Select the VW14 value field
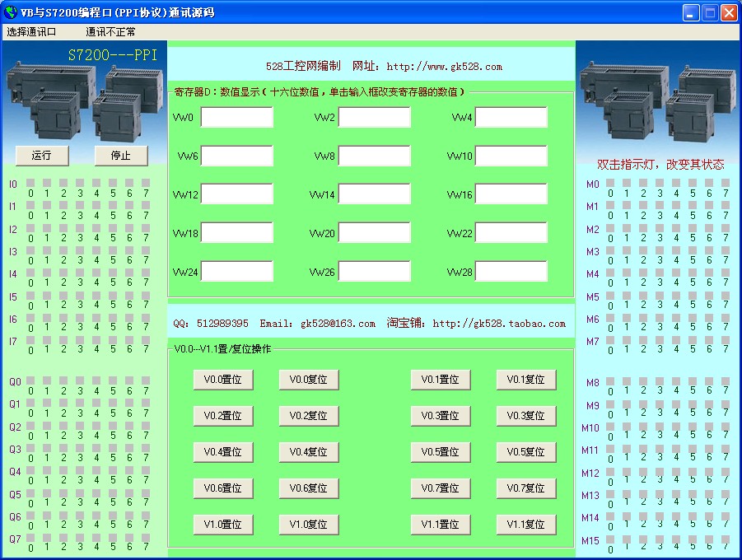742x560 pixels. [x=374, y=194]
